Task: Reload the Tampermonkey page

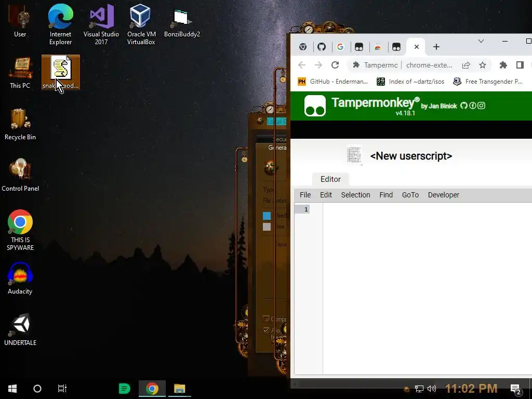Action: pyautogui.click(x=335, y=65)
